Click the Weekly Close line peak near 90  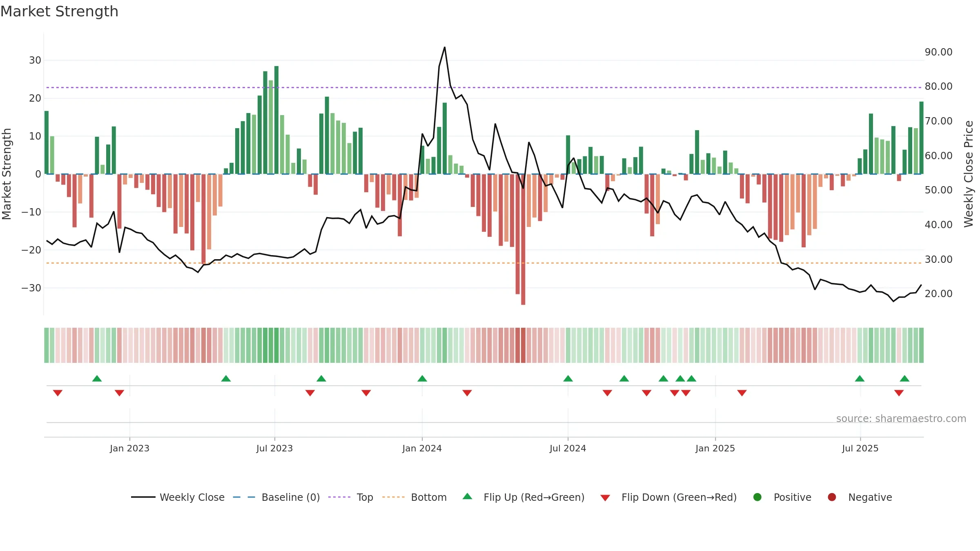pos(445,47)
